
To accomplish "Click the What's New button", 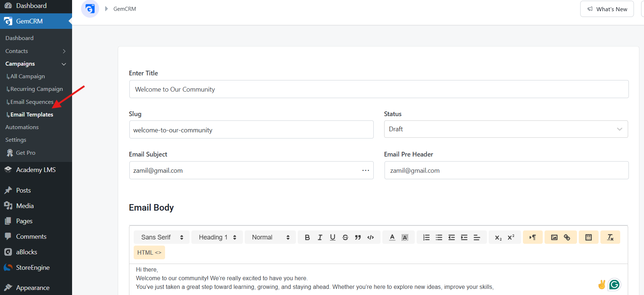I will coord(607,9).
